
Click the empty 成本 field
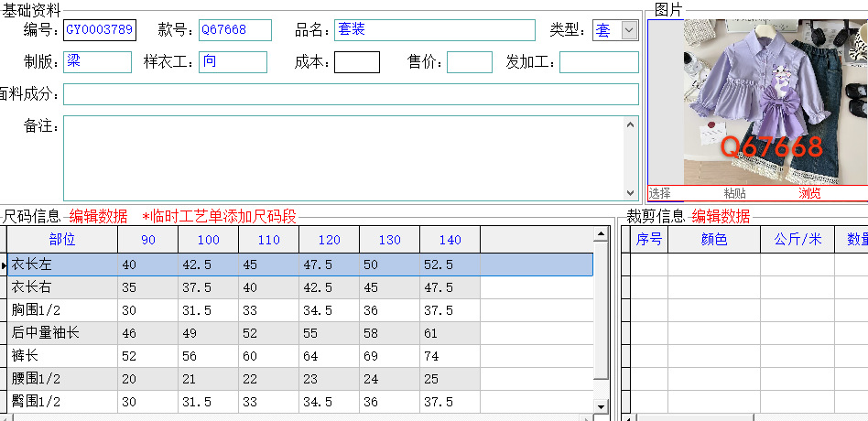357,62
